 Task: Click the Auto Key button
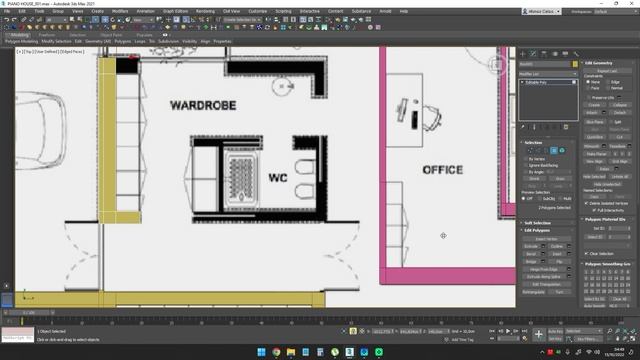click(x=556, y=331)
